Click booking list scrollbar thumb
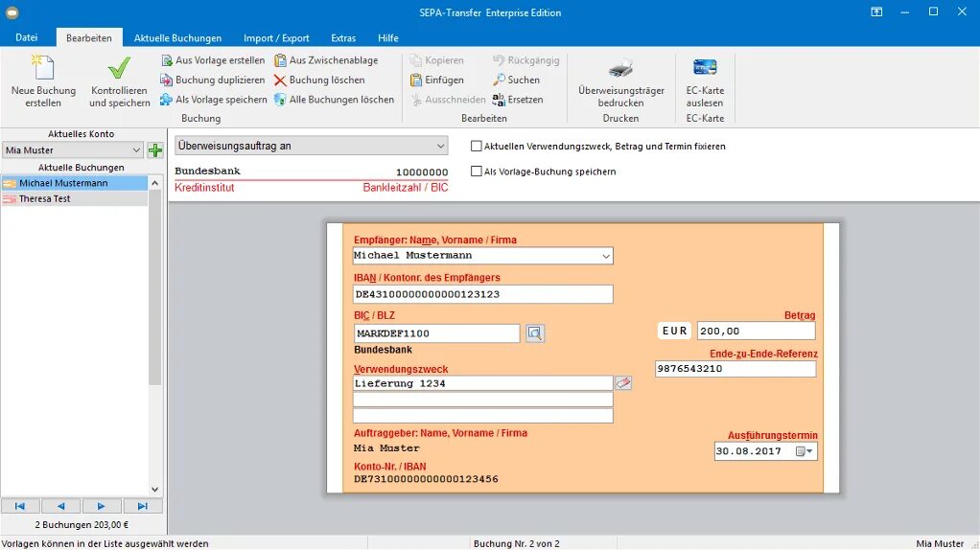The height and width of the screenshot is (550, 980). click(x=155, y=287)
